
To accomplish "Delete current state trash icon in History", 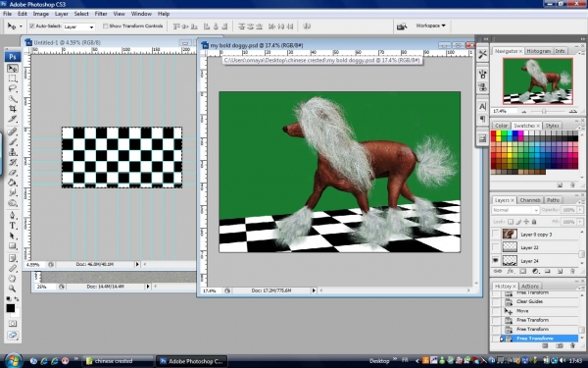I will point(572,345).
